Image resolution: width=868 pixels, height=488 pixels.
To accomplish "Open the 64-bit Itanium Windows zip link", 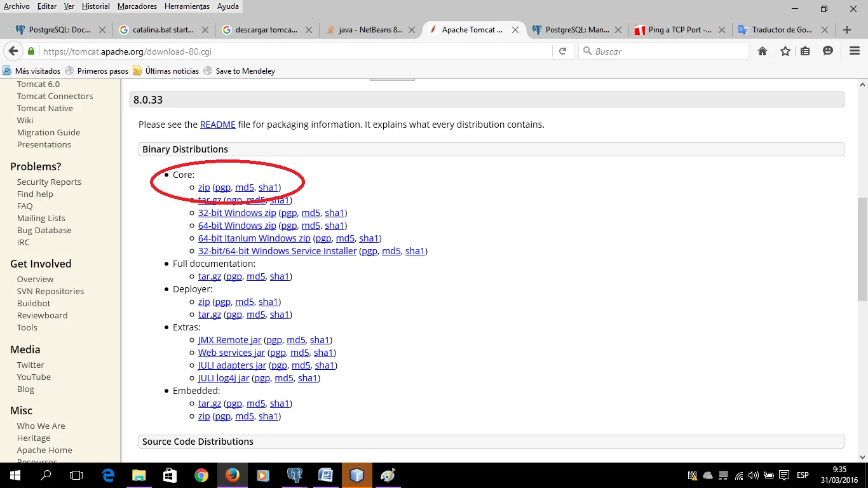I will (x=254, y=238).
